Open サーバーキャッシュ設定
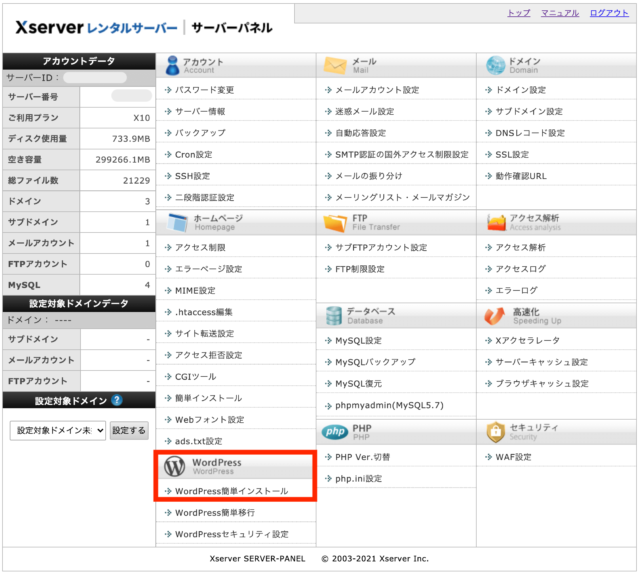Image resolution: width=640 pixels, height=574 pixels. pyautogui.click(x=541, y=362)
